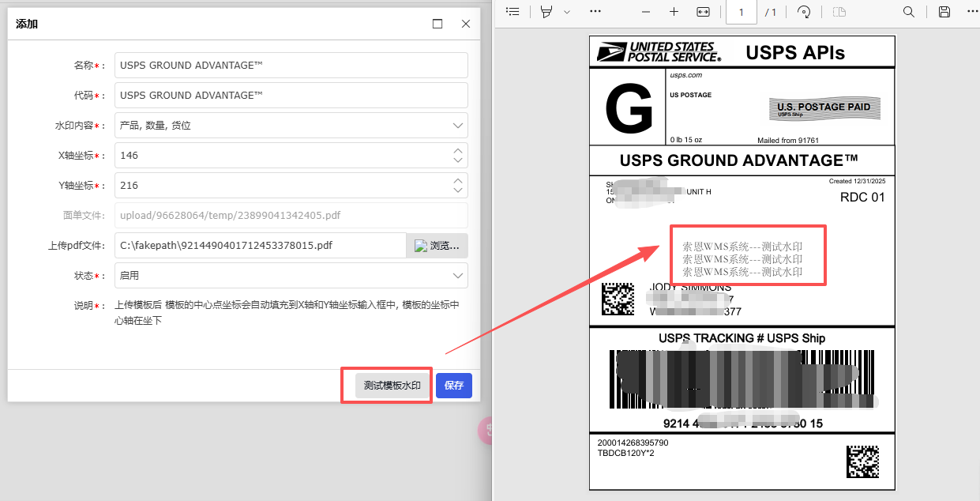The height and width of the screenshot is (501, 980).
Task: Open the PDF table of contents icon
Action: pos(513,12)
